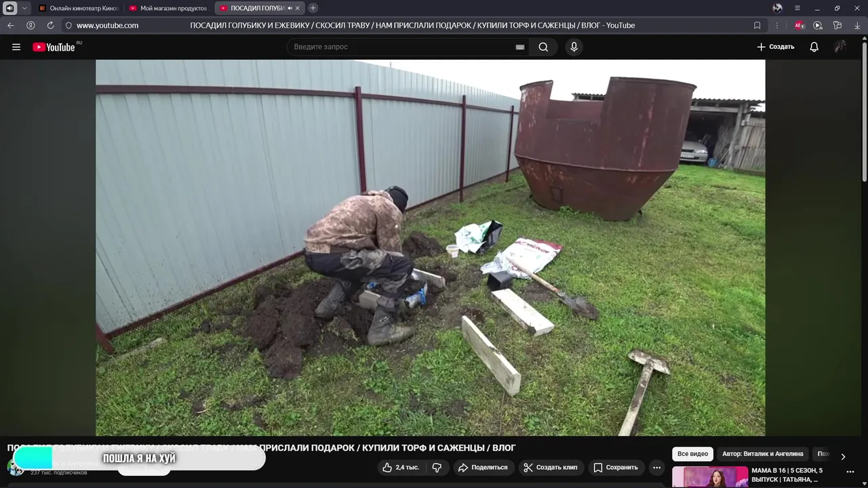Open the on-screen keyboard in search box
Viewport: 868px width, 488px height.
[520, 47]
